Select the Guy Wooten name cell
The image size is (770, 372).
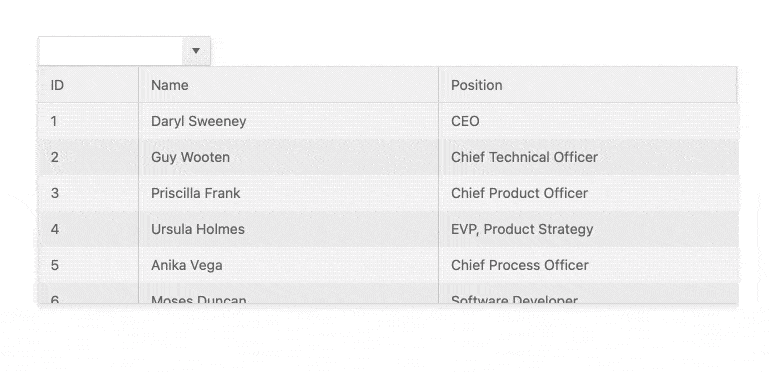pos(289,157)
